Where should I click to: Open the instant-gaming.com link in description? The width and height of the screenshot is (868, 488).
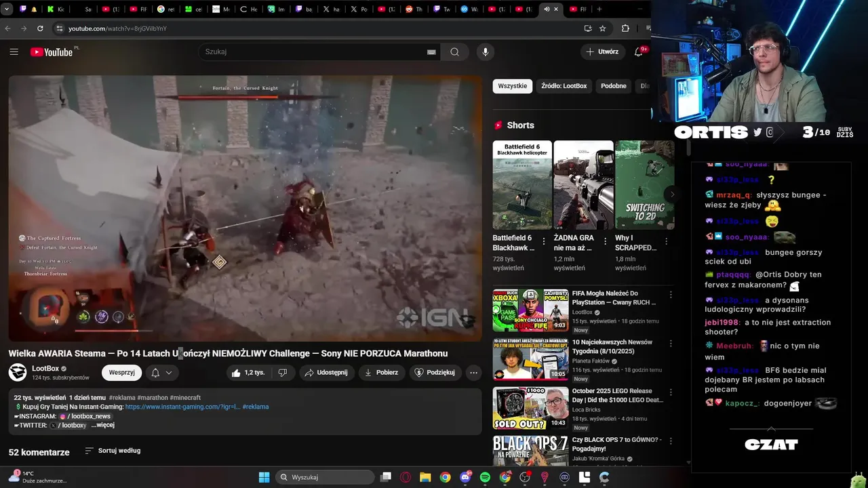[182, 407]
